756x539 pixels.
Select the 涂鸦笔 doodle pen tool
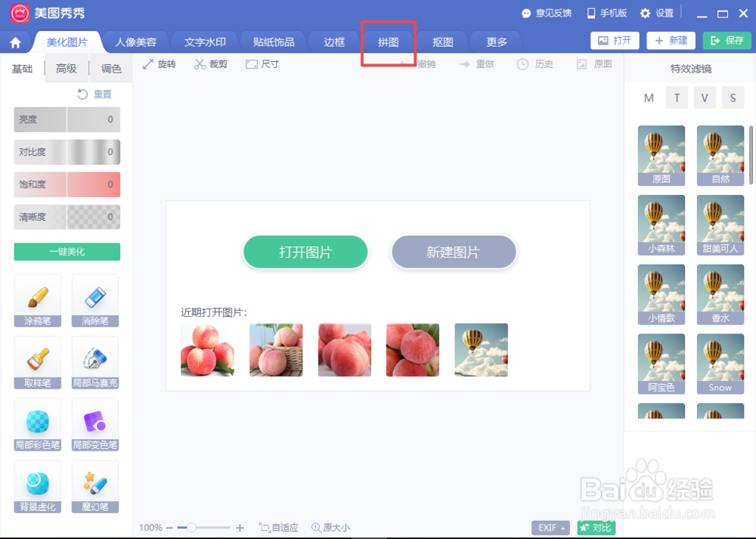pyautogui.click(x=37, y=302)
